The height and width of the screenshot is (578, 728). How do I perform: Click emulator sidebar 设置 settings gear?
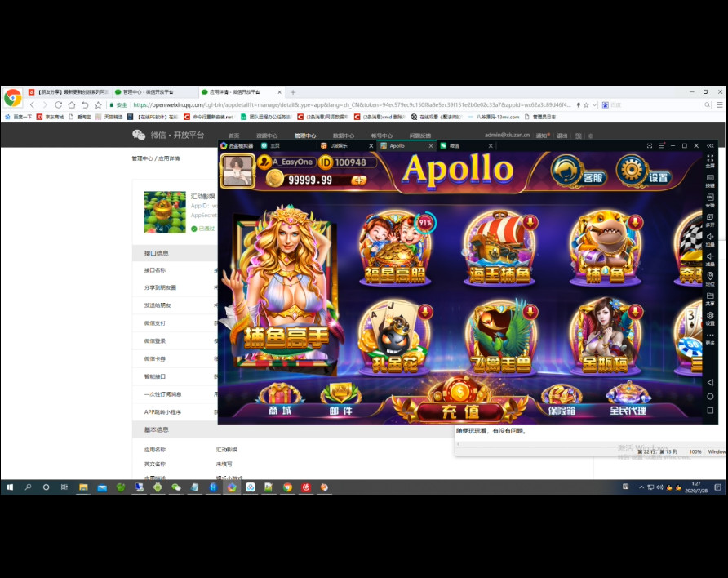click(710, 318)
